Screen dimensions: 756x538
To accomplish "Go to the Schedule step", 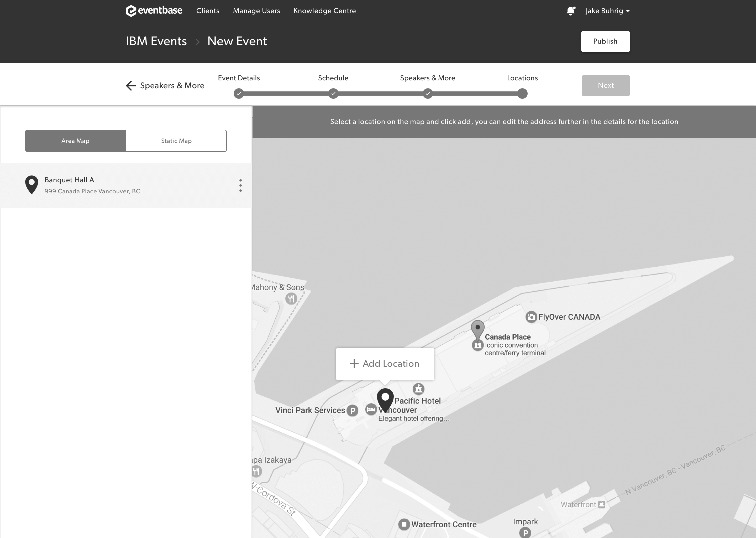I will click(333, 94).
